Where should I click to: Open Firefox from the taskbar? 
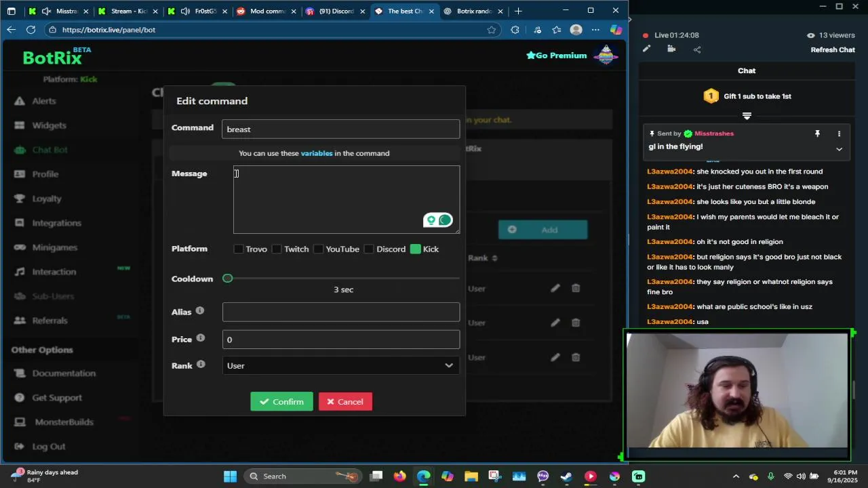(x=399, y=476)
